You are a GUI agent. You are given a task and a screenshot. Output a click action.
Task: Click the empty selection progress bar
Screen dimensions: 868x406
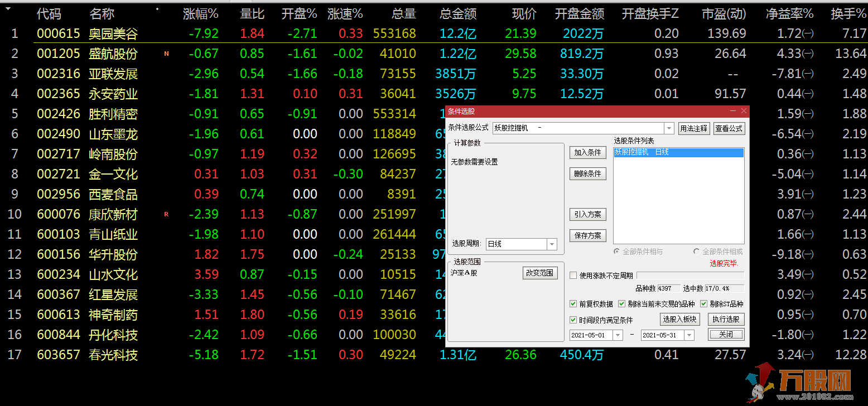click(691, 275)
